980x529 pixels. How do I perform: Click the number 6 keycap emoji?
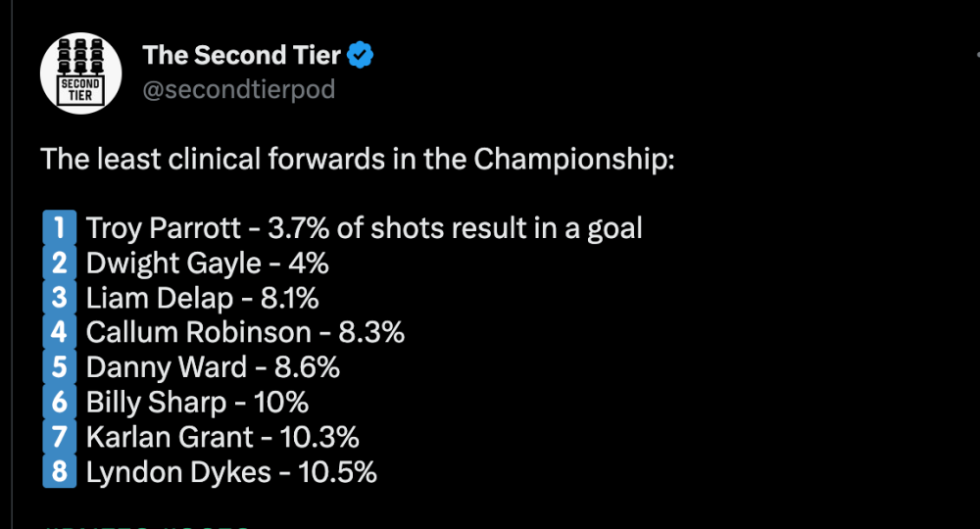(x=59, y=403)
